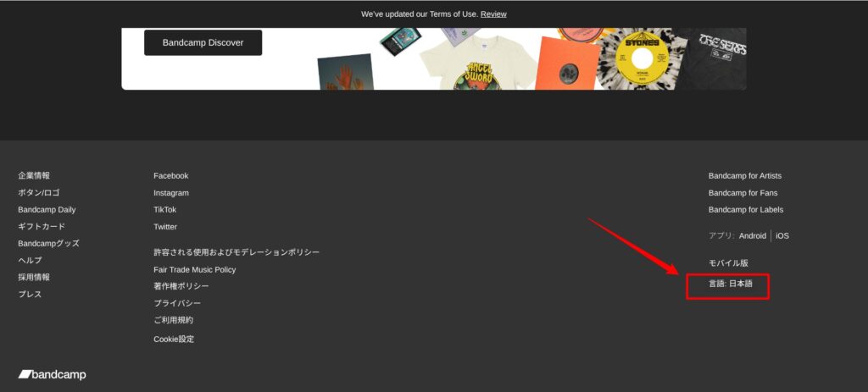Open the ボタン/ロゴ link
The height and width of the screenshot is (392, 868).
click(39, 193)
